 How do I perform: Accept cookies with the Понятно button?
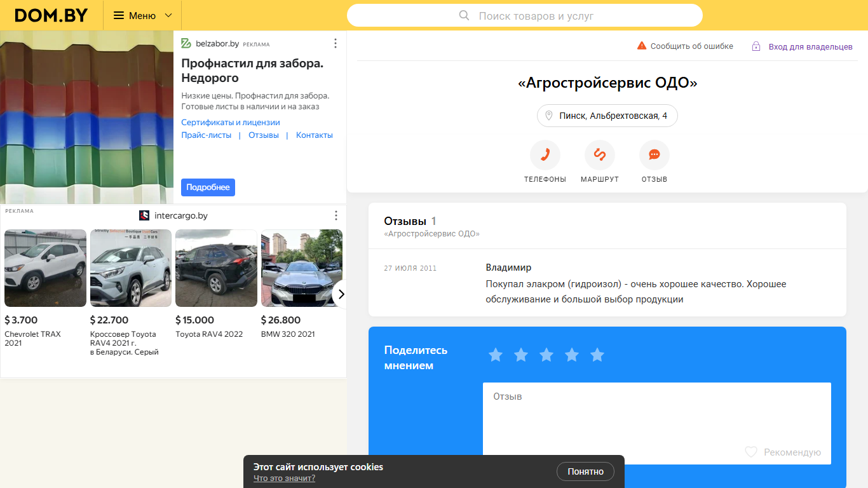(x=585, y=471)
